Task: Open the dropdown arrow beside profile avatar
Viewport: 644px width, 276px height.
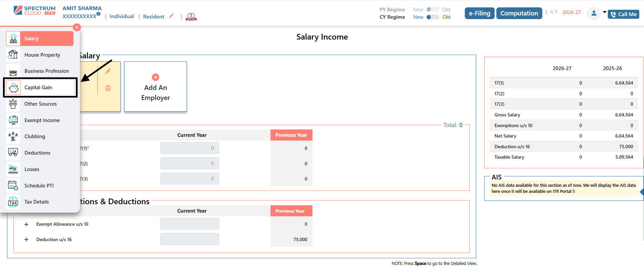Action: (605, 12)
